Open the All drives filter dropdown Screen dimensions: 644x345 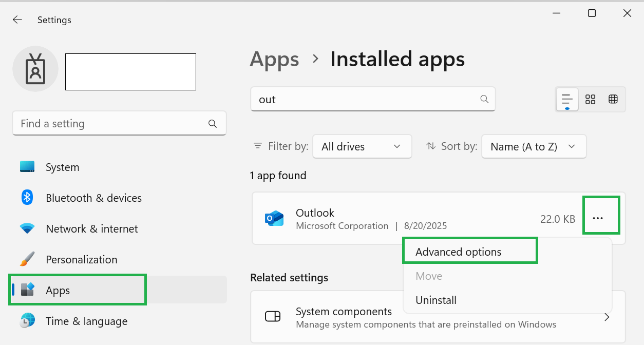pos(362,146)
